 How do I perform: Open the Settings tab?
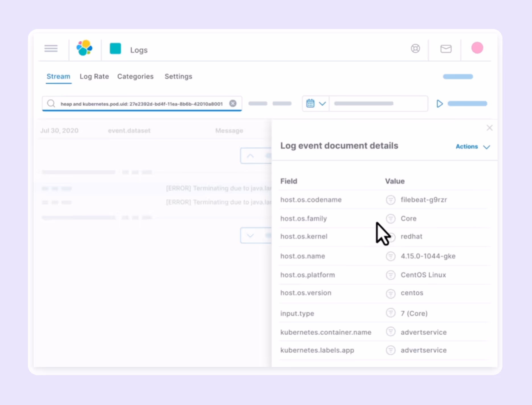(x=178, y=76)
